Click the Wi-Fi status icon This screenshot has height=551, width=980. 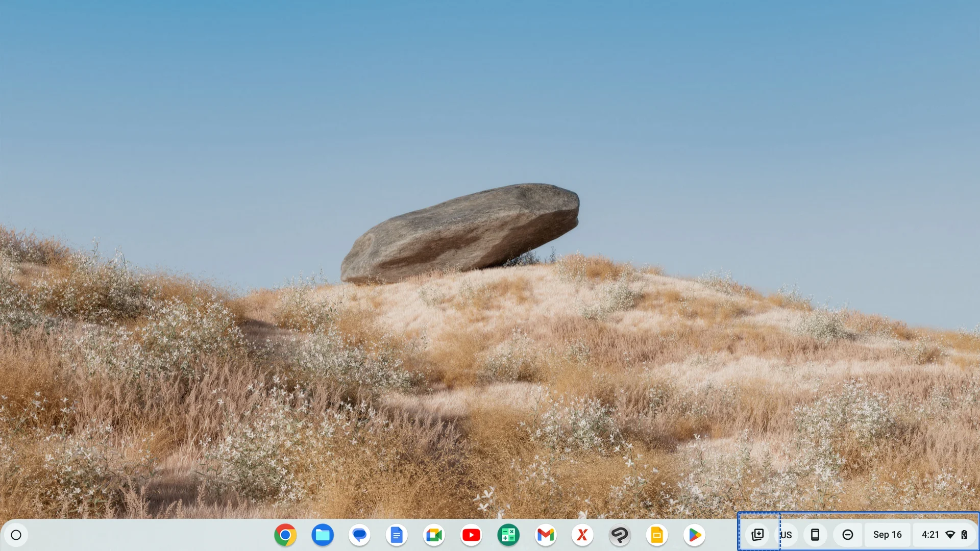click(950, 535)
